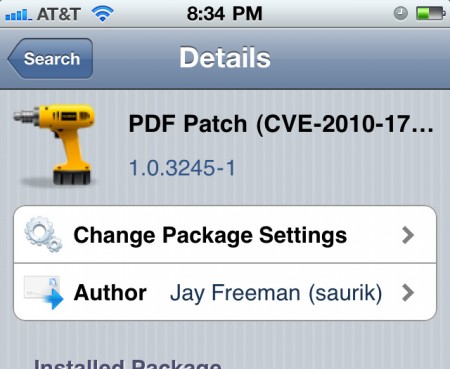Tap the yellow drill package icon

(55, 144)
